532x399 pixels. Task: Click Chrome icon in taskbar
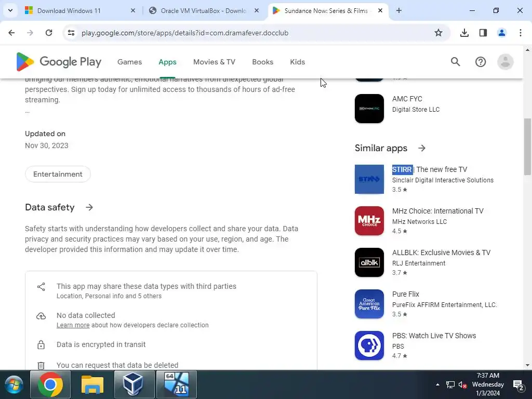[x=50, y=384]
